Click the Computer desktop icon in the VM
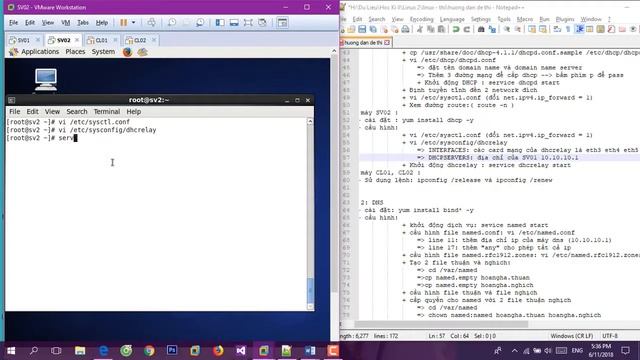The width and height of the screenshot is (640, 360). click(46, 79)
